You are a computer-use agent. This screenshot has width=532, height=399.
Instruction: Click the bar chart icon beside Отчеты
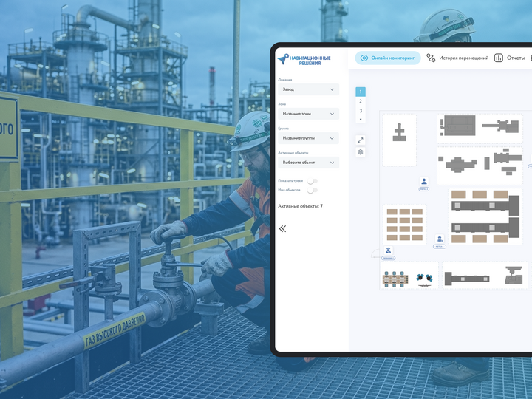pos(499,58)
